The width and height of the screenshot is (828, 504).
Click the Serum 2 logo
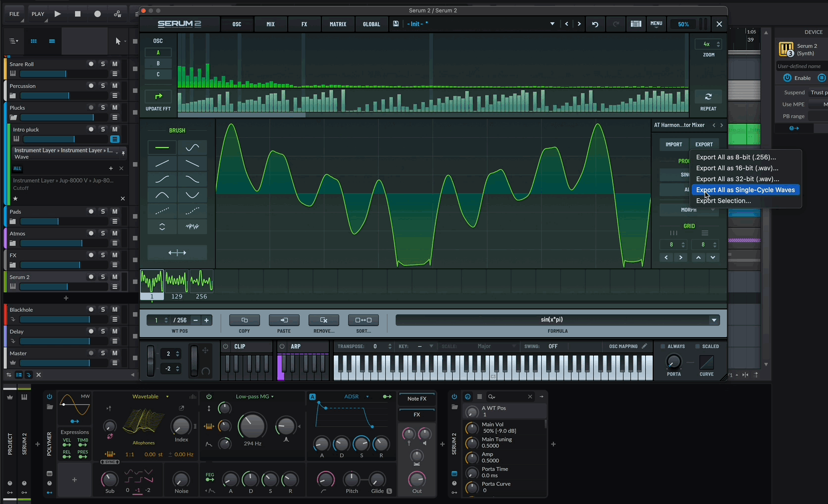179,24
